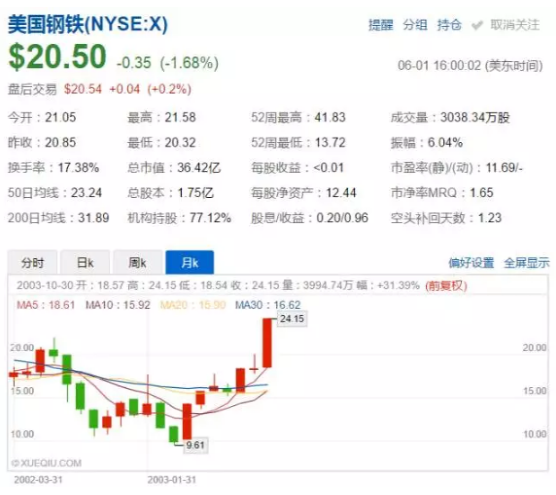Image resolution: width=556 pixels, height=495 pixels.
Task: Click the (前复权) adjustment label
Action: click(446, 285)
